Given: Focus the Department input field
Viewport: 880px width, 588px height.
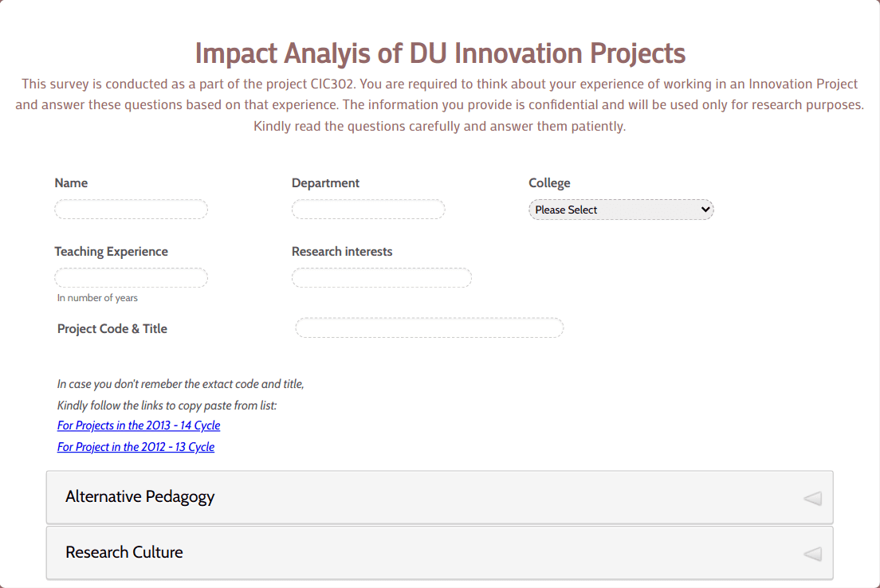Looking at the screenshot, I should (367, 209).
